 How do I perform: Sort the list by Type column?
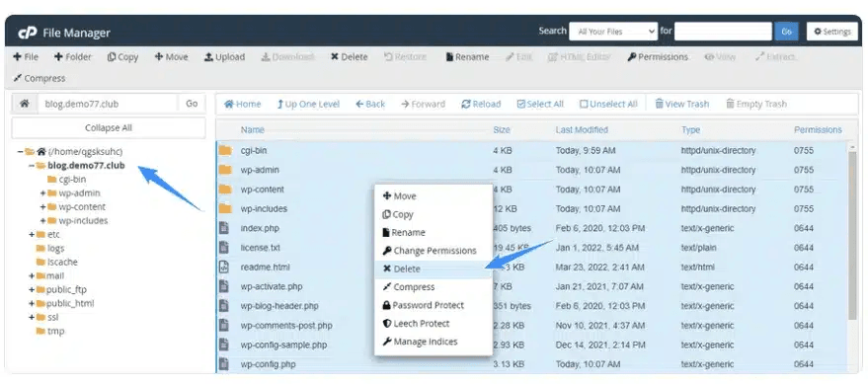pos(690,130)
